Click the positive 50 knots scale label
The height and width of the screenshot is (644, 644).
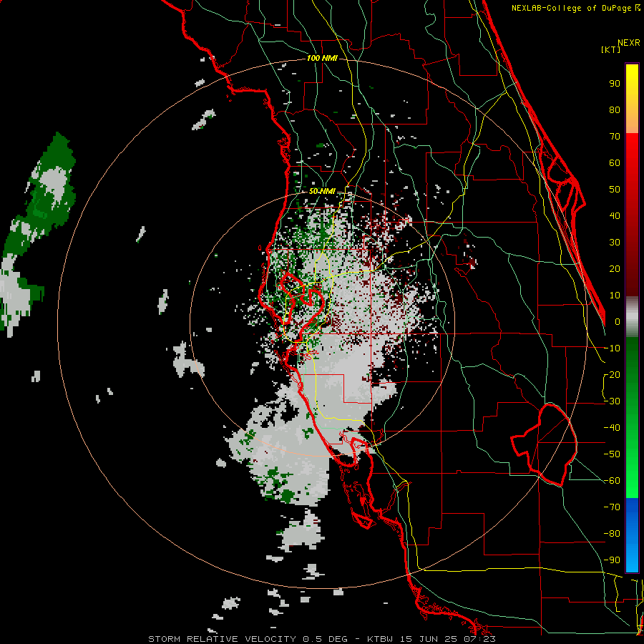[x=615, y=190]
